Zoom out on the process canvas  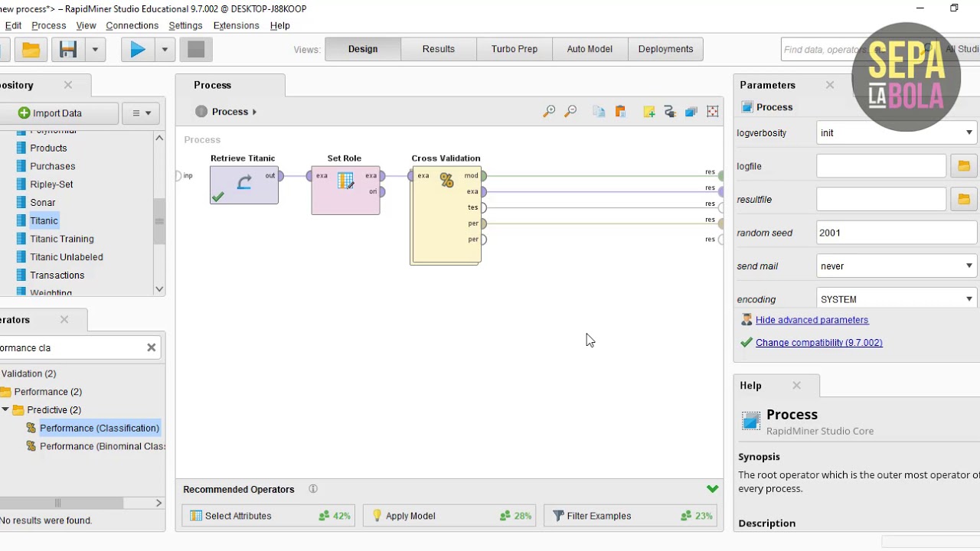[570, 112]
